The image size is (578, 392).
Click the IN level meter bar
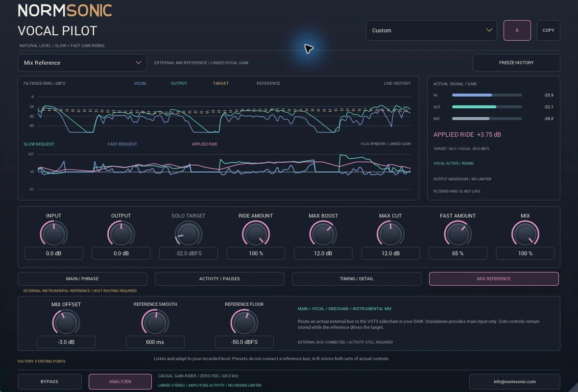click(487, 95)
